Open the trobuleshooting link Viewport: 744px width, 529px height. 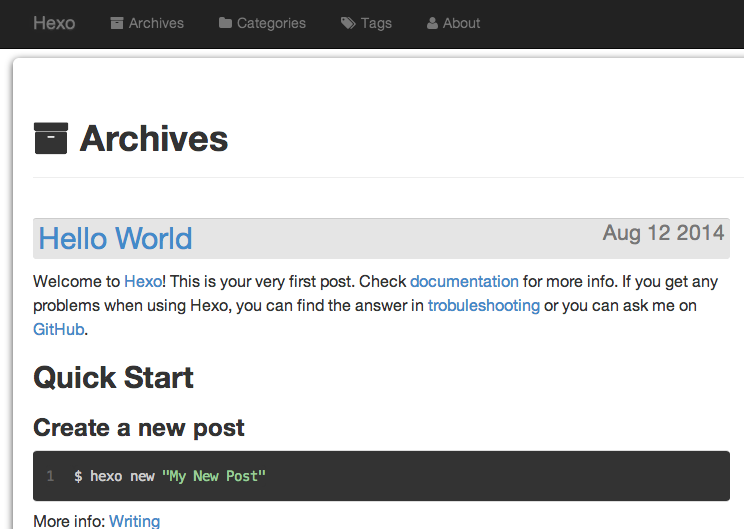pos(484,306)
